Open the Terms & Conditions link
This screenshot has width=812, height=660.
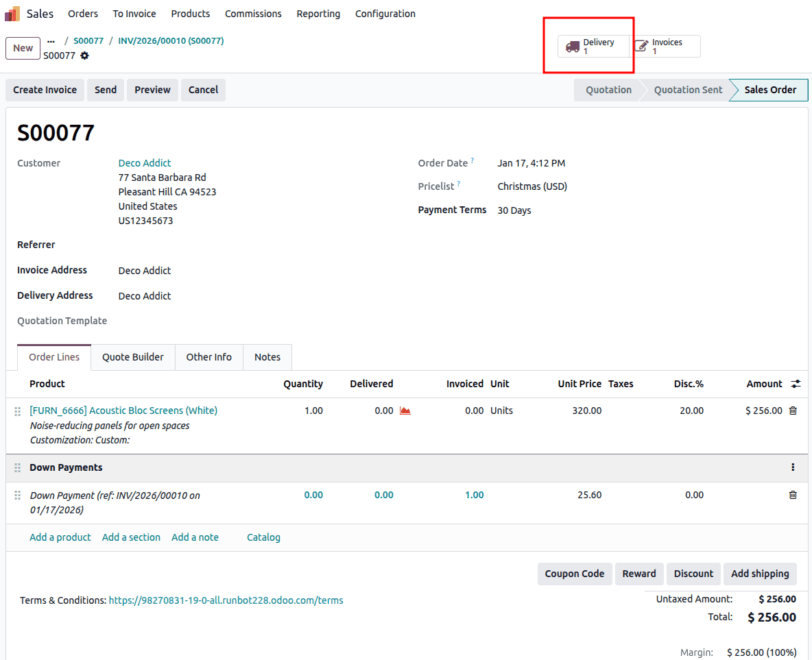tap(226, 600)
